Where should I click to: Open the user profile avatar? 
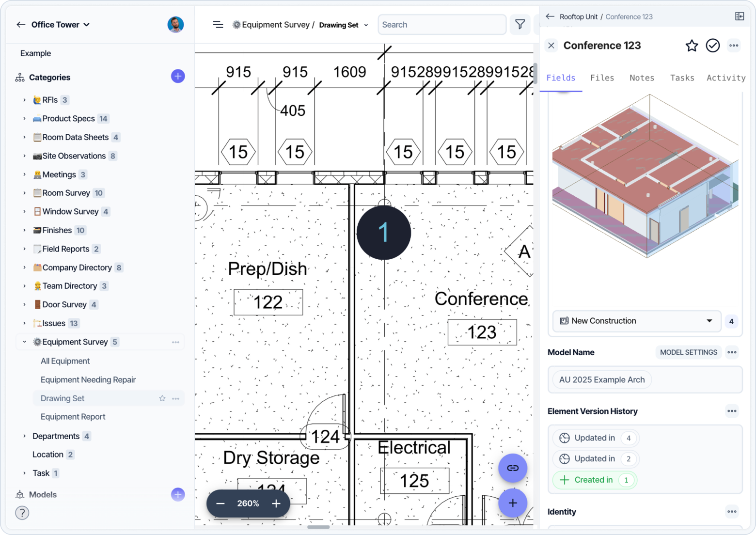pos(175,25)
